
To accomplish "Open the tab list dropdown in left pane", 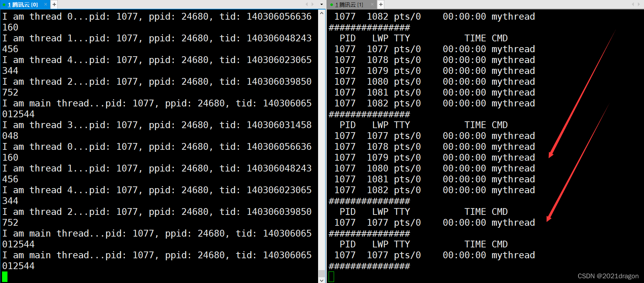I will coord(321,4).
